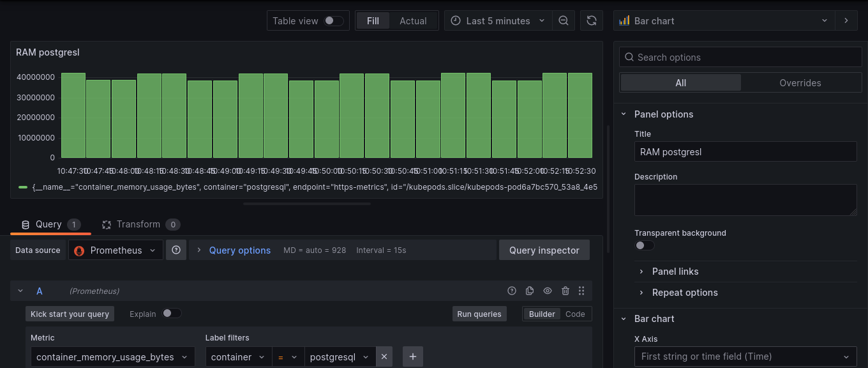Remove the postgresql label filter with X

click(x=384, y=356)
